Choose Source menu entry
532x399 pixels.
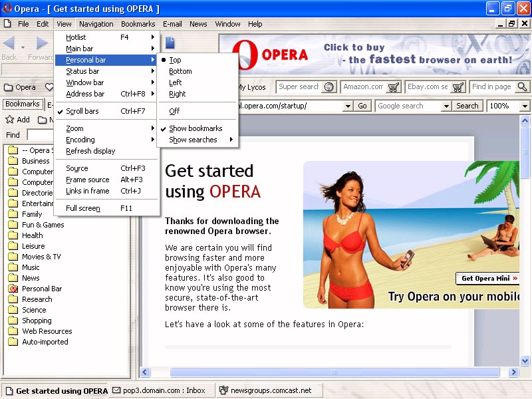point(106,168)
